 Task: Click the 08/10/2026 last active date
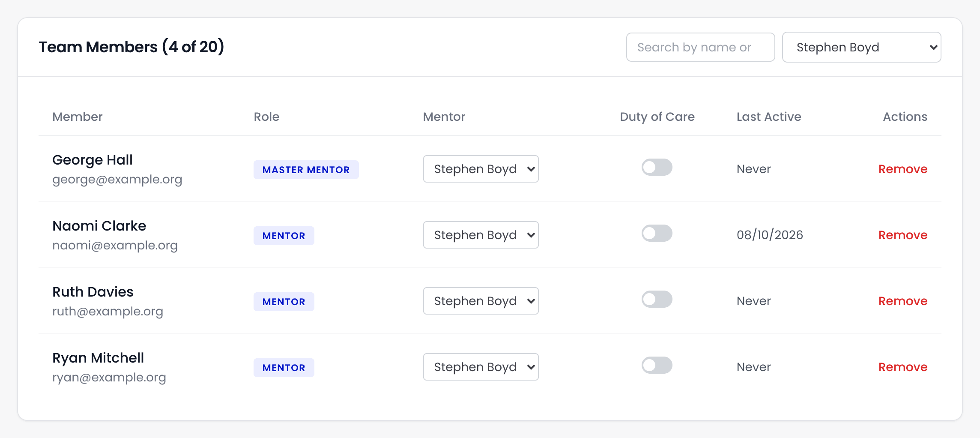[770, 235]
